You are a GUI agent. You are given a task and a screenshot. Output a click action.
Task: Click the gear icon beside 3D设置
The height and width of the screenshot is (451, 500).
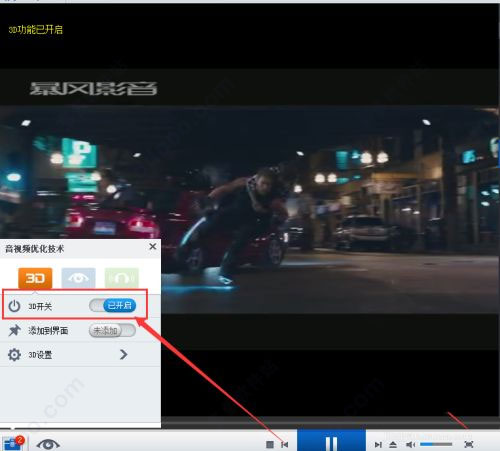(x=14, y=355)
